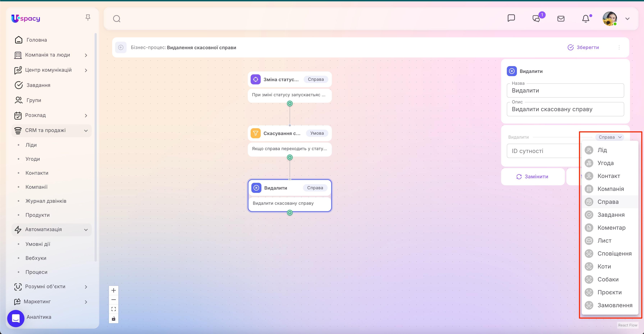Image resolution: width=644 pixels, height=334 pixels.
Task: Zoom out of the workflow canvas
Action: (x=113, y=299)
